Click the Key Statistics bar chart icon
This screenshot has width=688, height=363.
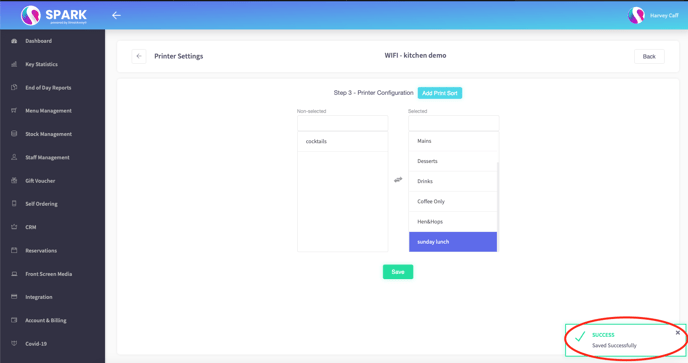point(14,64)
